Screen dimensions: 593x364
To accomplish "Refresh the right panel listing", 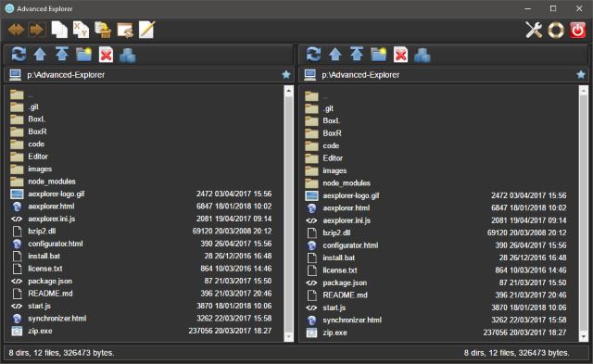I will click(313, 55).
